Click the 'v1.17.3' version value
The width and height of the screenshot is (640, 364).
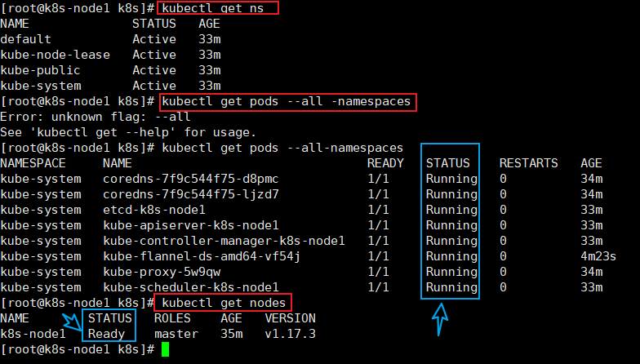tap(291, 334)
